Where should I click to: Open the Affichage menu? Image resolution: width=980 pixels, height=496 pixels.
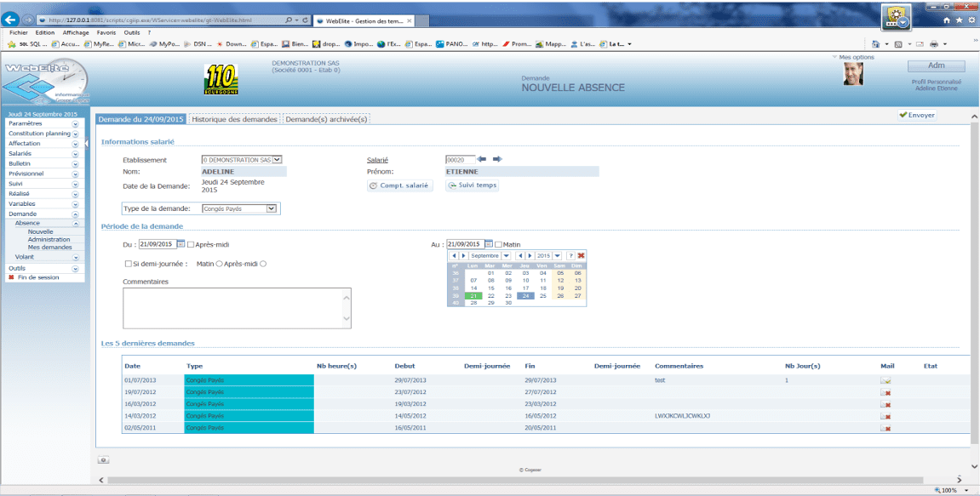coord(76,32)
